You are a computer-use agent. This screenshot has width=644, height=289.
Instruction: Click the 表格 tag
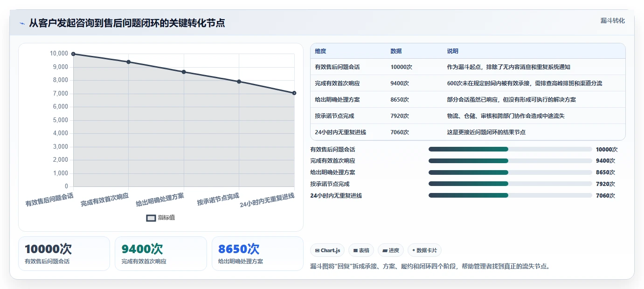pos(361,250)
